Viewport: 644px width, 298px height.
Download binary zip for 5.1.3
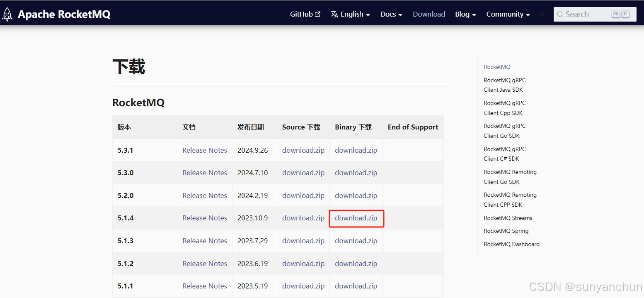(x=356, y=241)
